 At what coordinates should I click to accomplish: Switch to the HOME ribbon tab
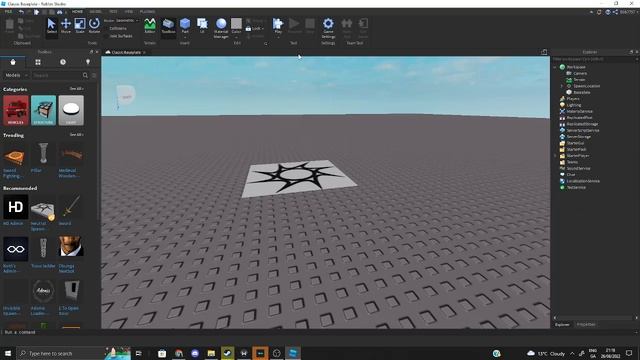[77, 12]
